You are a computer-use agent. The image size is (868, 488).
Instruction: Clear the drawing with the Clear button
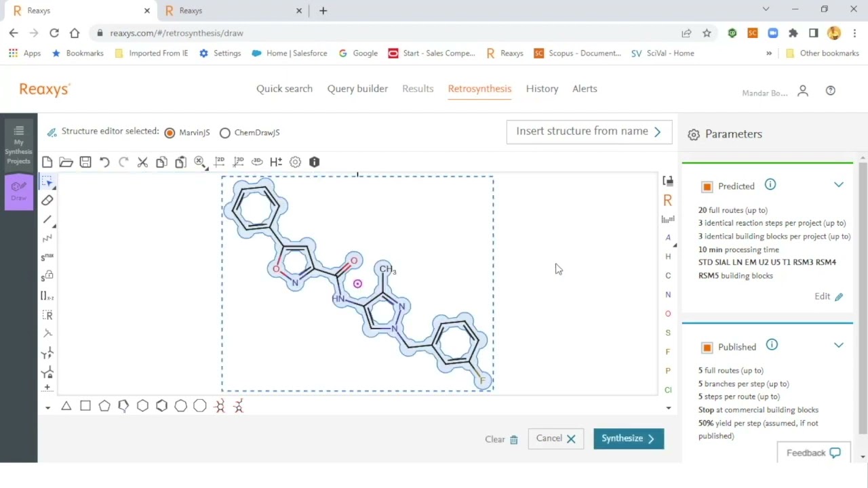(502, 439)
